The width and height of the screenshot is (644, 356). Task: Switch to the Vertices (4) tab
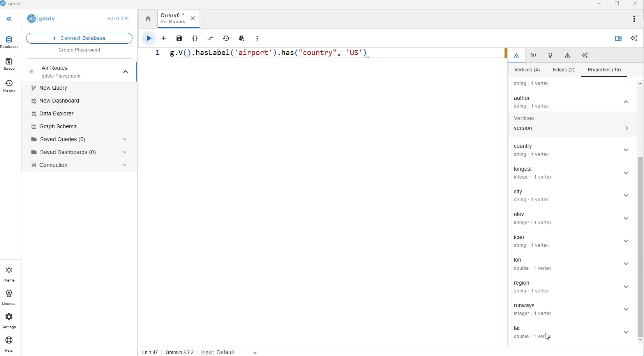(527, 70)
